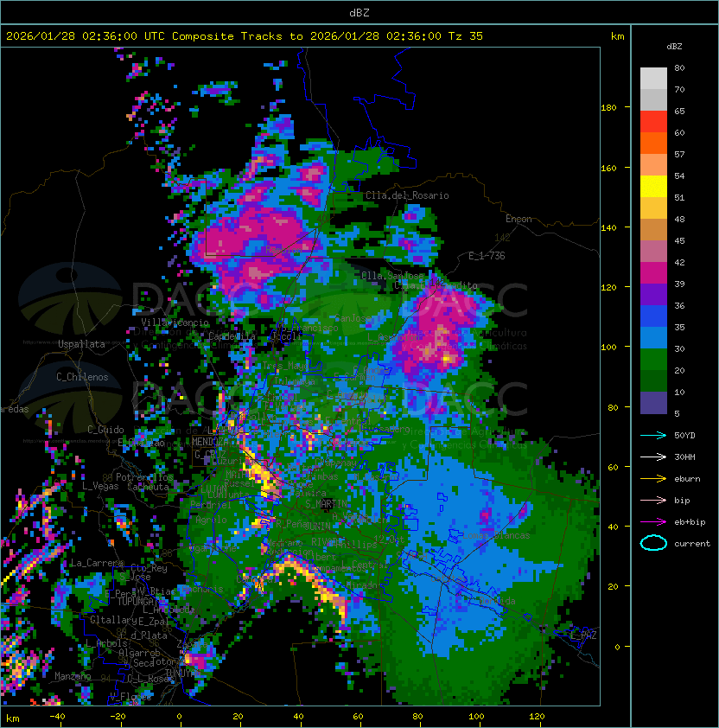Click the '50YD' legend text
Image resolution: width=719 pixels, height=728 pixels.
684,436
